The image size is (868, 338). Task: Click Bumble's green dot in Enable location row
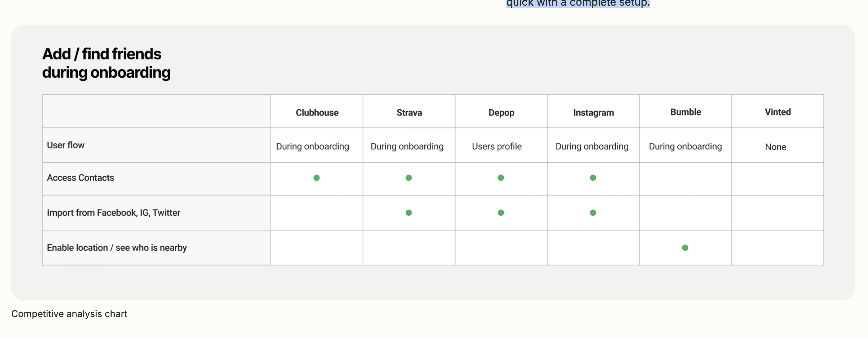pyautogui.click(x=685, y=248)
